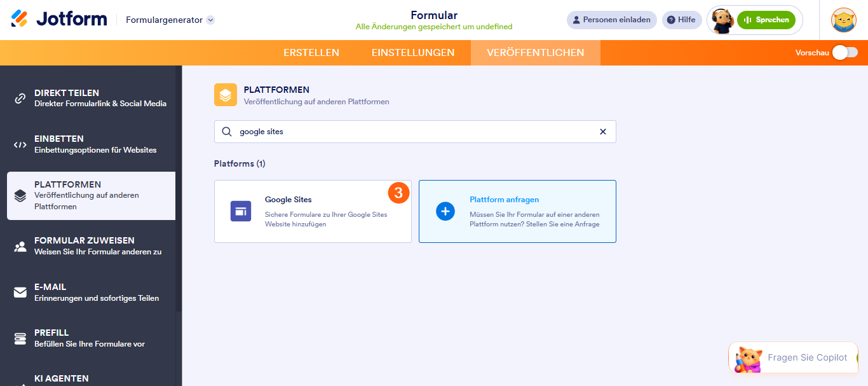
Task: Click the envelope E-Mail icon
Action: tap(20, 293)
